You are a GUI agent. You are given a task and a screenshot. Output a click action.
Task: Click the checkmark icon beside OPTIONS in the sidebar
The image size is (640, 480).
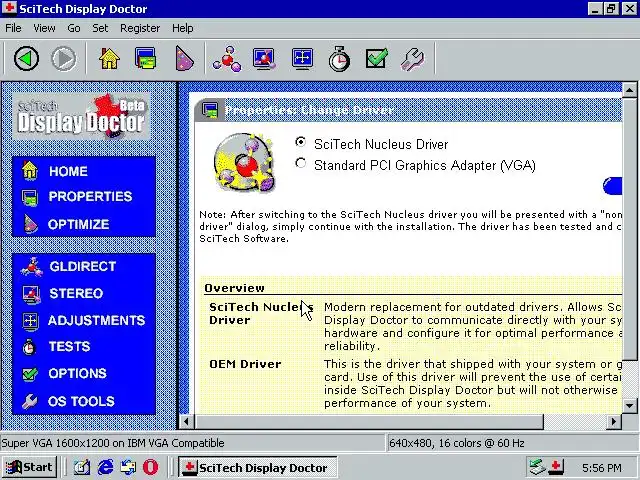(x=30, y=373)
